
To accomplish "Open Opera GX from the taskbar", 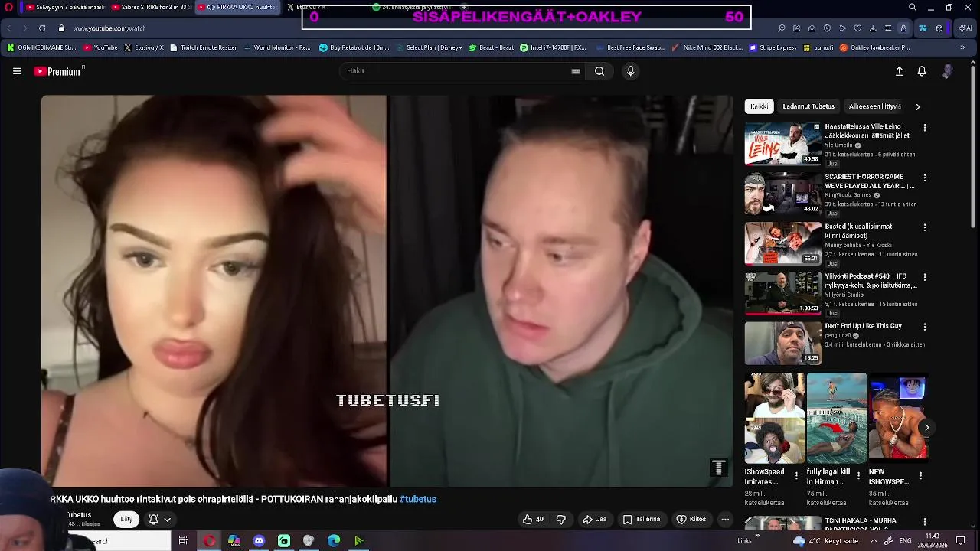I will [209, 541].
